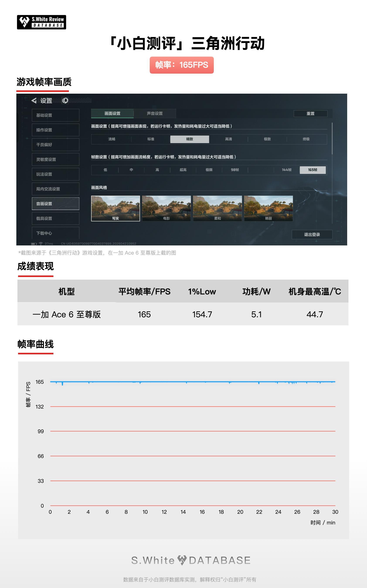The height and width of the screenshot is (588, 367).
Task: Click the 「小白测评」三角洲行动 title
Action: pos(186,44)
